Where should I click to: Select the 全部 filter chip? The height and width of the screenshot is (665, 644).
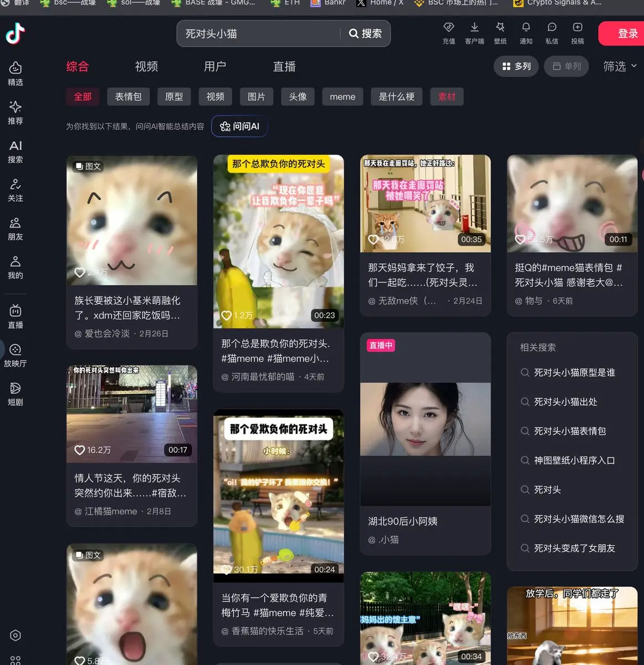83,96
